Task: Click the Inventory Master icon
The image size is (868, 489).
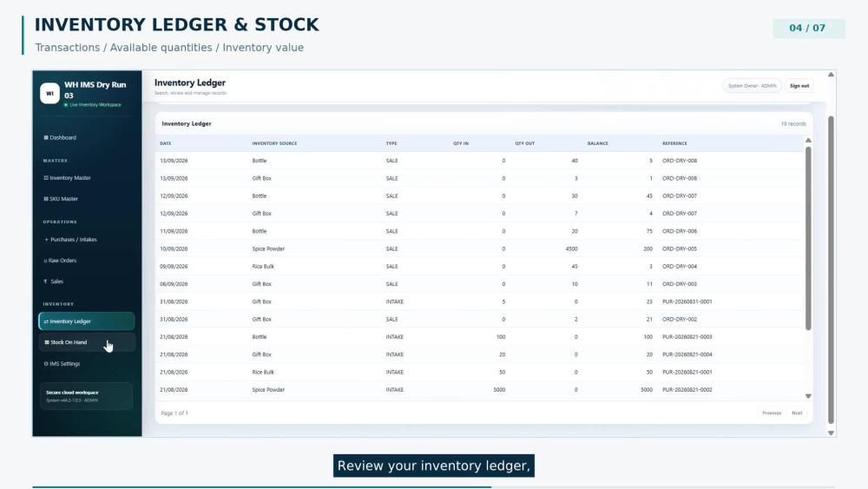Action: [x=46, y=178]
